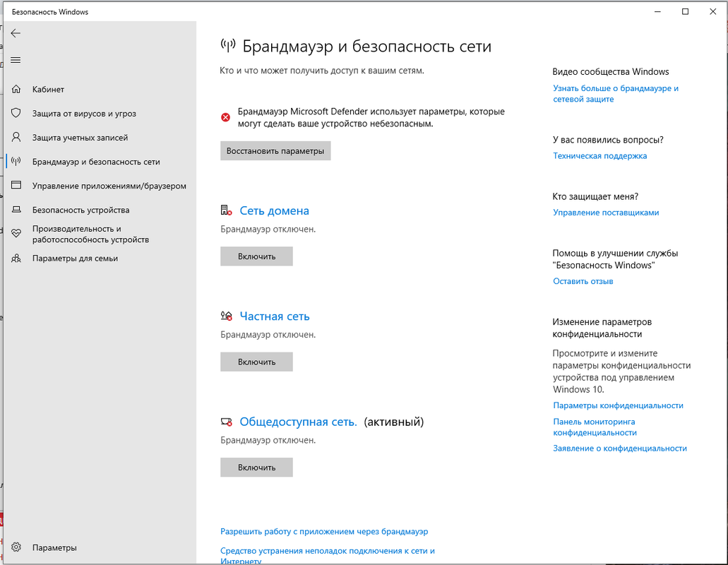This screenshot has width=728, height=565.
Task: Click the account protection person icon
Action: (x=16, y=138)
